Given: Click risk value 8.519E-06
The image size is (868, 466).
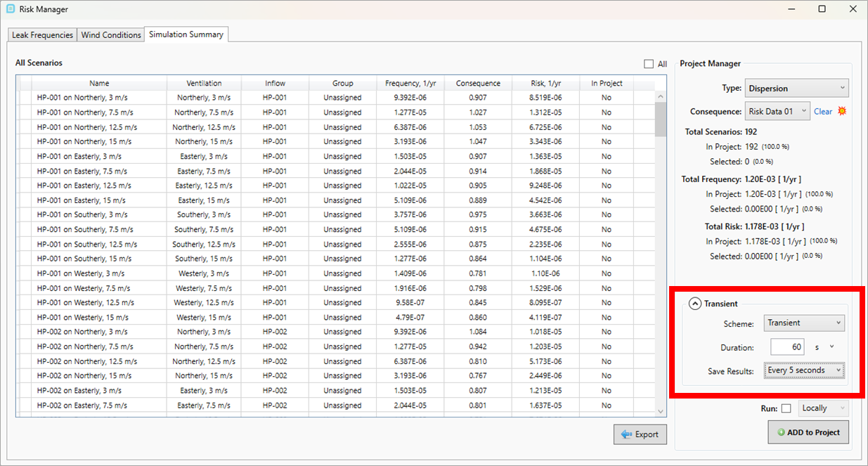Looking at the screenshot, I should pyautogui.click(x=545, y=98).
